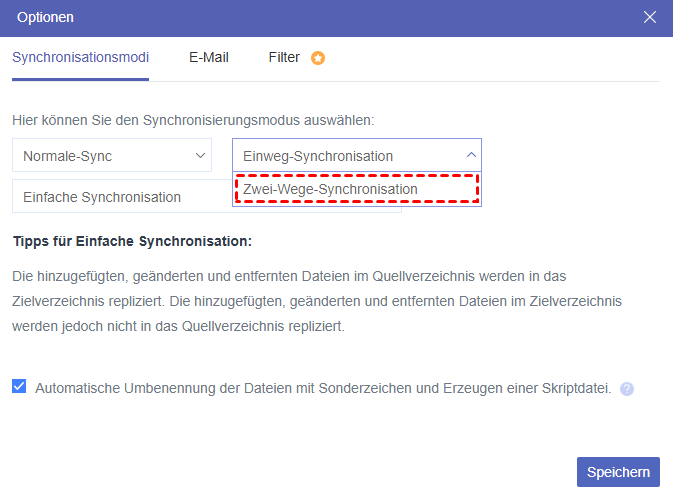Click the orange premium badge beside Filter
The image size is (673, 503).
tap(318, 58)
